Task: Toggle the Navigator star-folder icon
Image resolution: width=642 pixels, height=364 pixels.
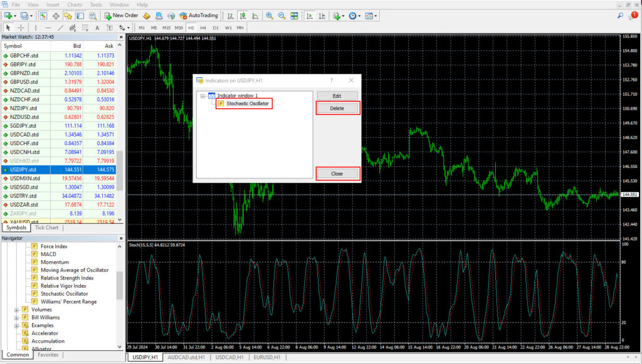Action: pos(68,16)
